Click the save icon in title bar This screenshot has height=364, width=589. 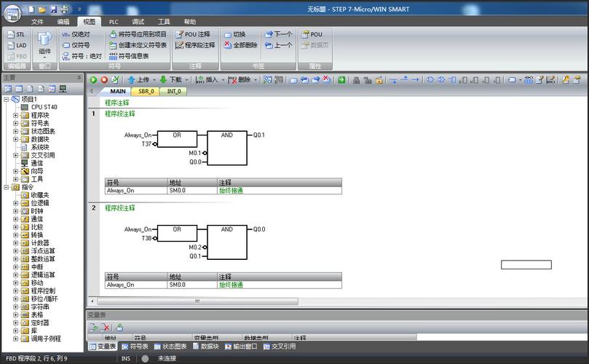click(x=54, y=9)
